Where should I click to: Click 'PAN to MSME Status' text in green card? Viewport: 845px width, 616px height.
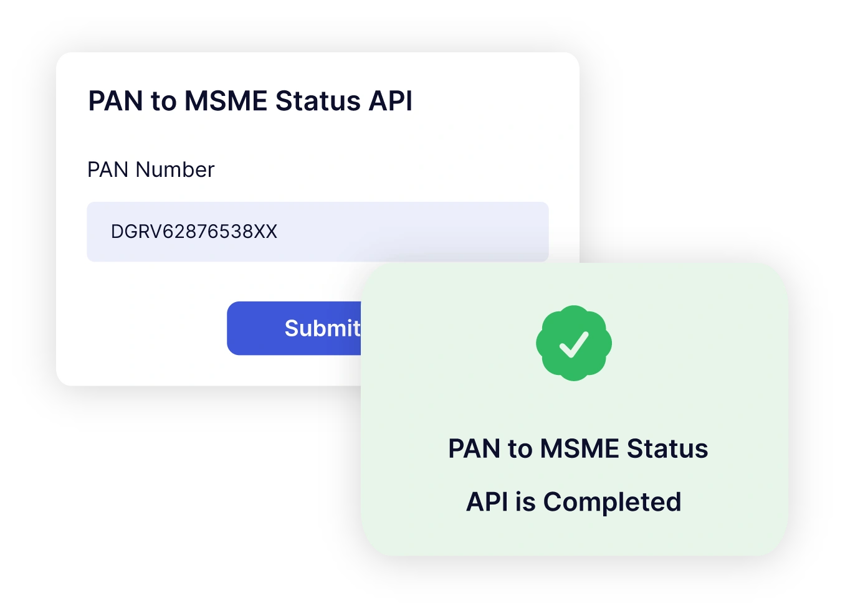[578, 448]
